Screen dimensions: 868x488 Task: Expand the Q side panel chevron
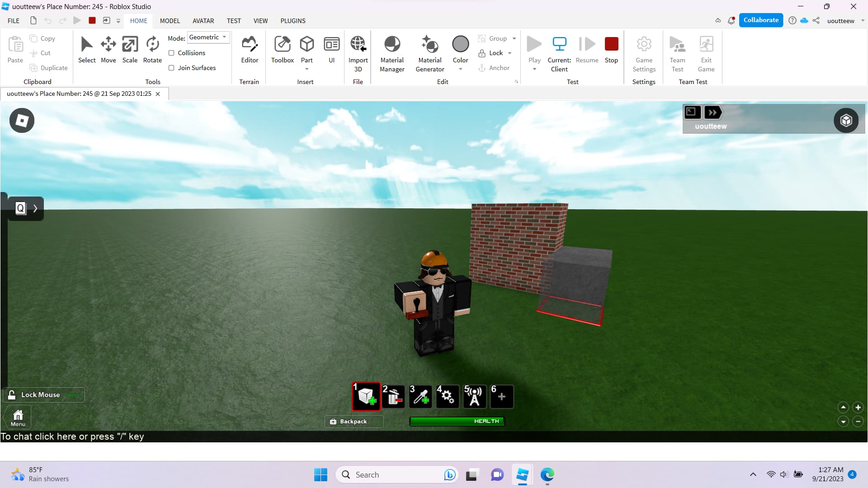(x=35, y=208)
